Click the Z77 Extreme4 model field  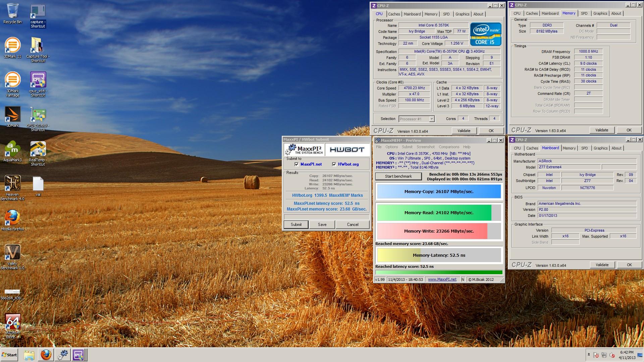click(569, 167)
